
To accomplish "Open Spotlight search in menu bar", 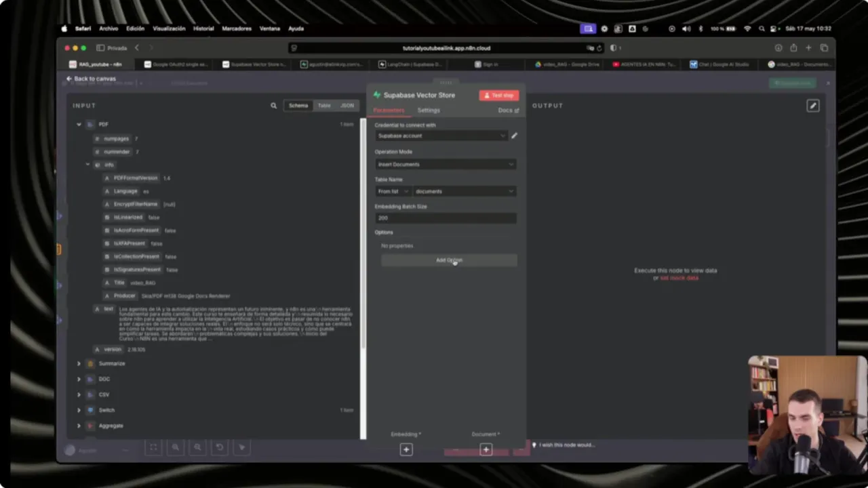I will coord(762,28).
